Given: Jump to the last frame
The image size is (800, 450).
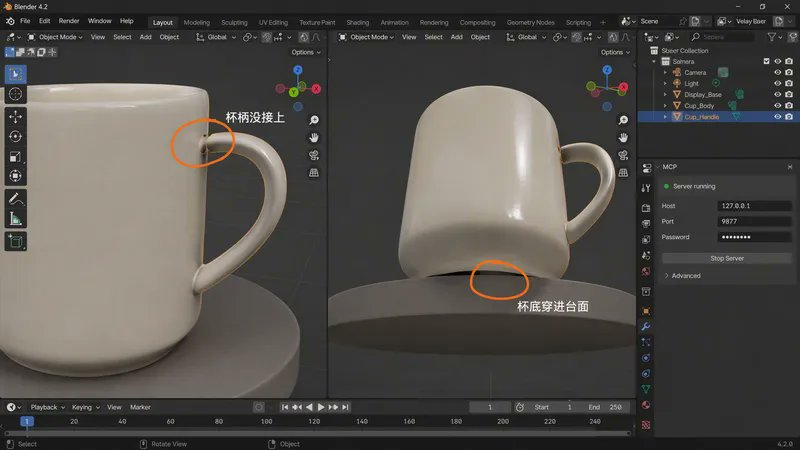Looking at the screenshot, I should click(x=345, y=407).
